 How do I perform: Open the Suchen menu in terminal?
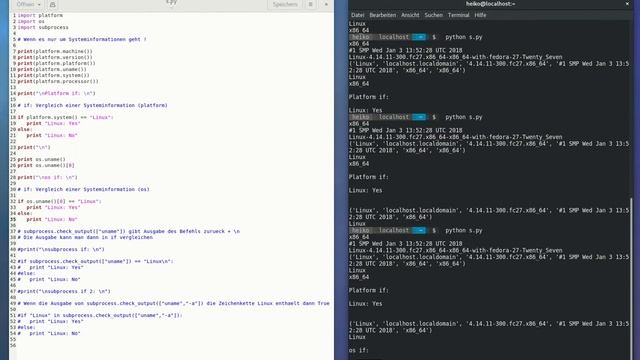(433, 15)
